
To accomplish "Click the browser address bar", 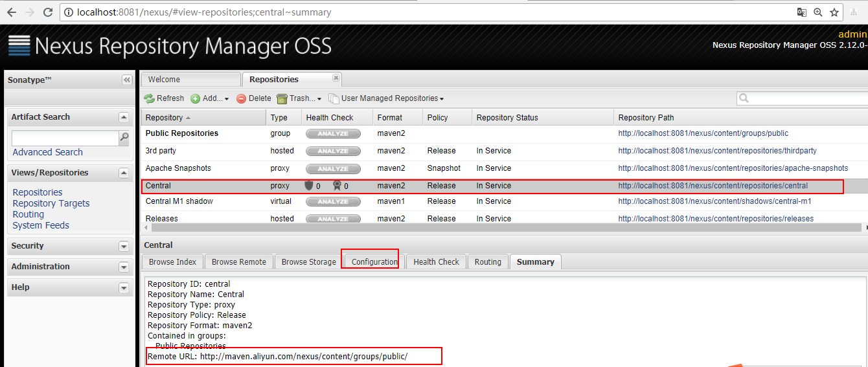I will 428,12.
